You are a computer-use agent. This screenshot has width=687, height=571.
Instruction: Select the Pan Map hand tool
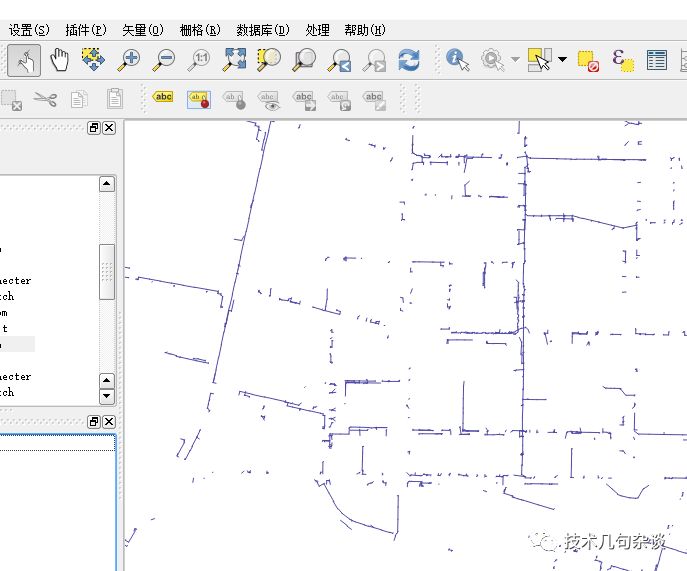pos(59,60)
